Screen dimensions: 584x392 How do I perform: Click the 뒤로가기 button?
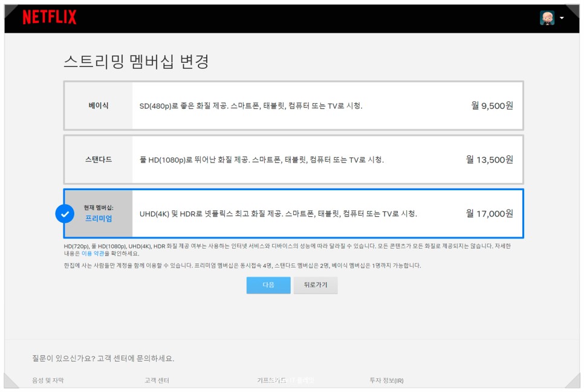[x=316, y=285]
